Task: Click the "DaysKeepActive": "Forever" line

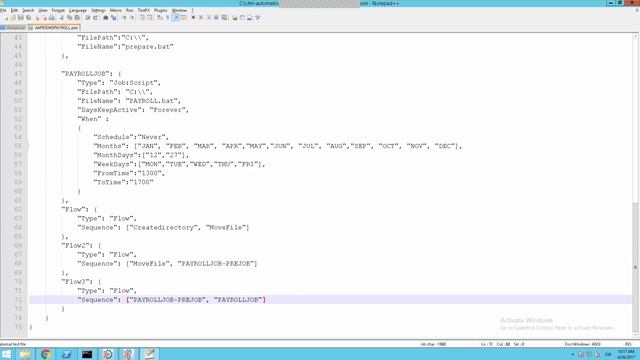Action: tap(133, 110)
